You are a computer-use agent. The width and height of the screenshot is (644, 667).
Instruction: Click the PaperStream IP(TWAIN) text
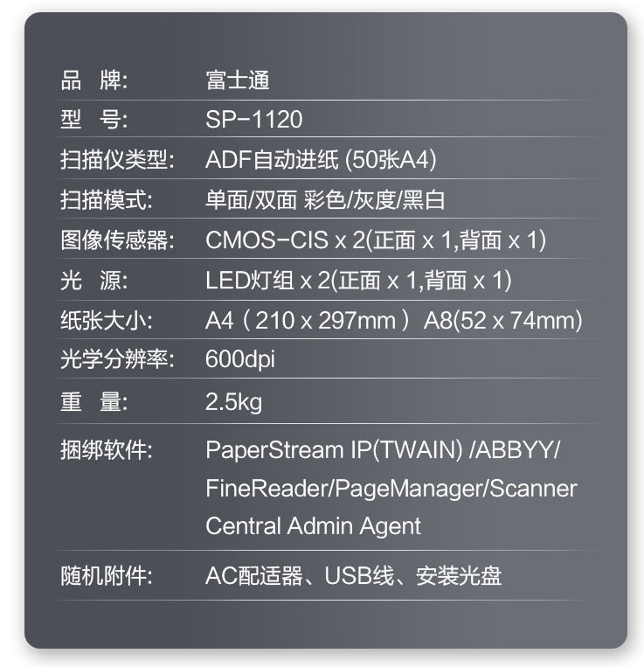334,450
